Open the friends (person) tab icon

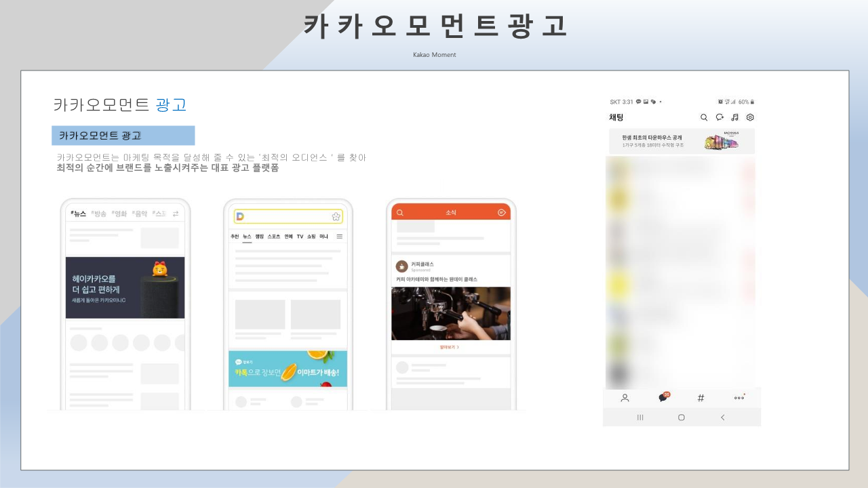(x=625, y=398)
